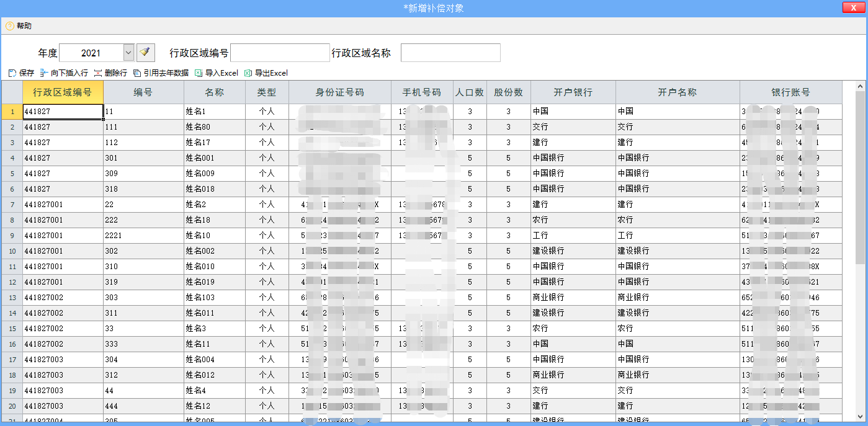Image resolution: width=868 pixels, height=426 pixels.
Task: Click the clear brush icon beside year
Action: point(145,53)
